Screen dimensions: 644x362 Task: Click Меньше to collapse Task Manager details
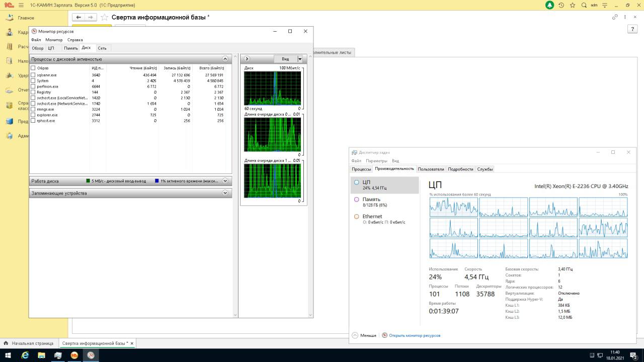tap(364, 335)
